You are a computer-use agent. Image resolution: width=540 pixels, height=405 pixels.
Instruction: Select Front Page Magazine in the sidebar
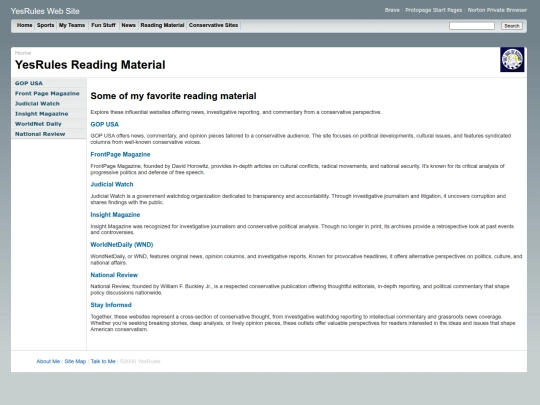pos(49,93)
